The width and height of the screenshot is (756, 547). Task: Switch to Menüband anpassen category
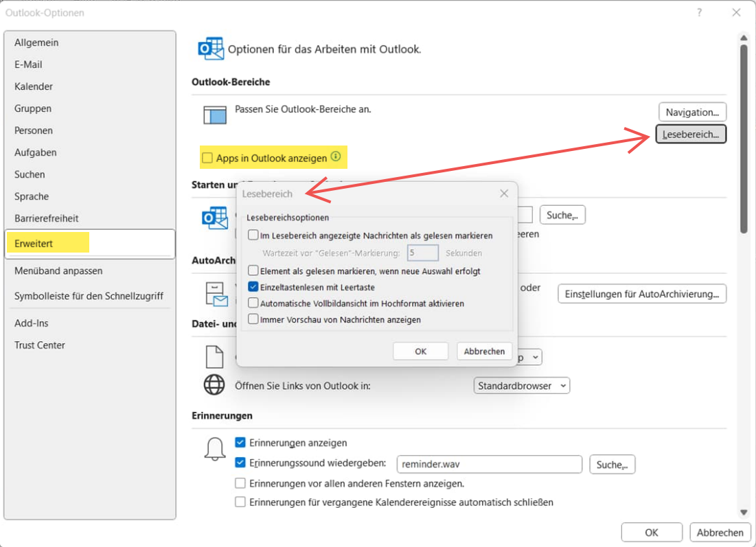click(x=58, y=271)
